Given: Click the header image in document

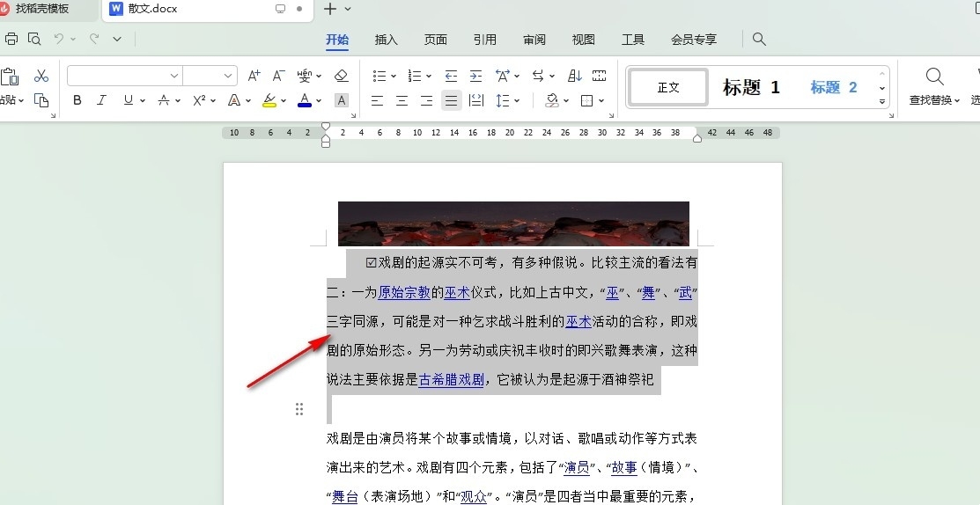Looking at the screenshot, I should (513, 223).
